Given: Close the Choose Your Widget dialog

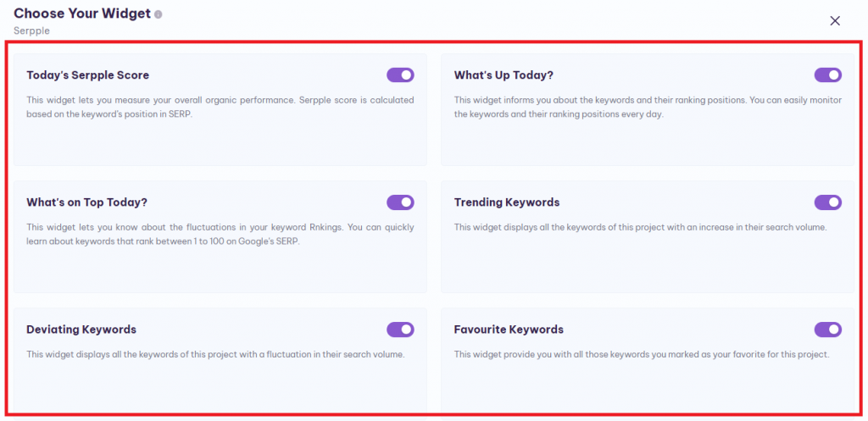Looking at the screenshot, I should tap(835, 20).
